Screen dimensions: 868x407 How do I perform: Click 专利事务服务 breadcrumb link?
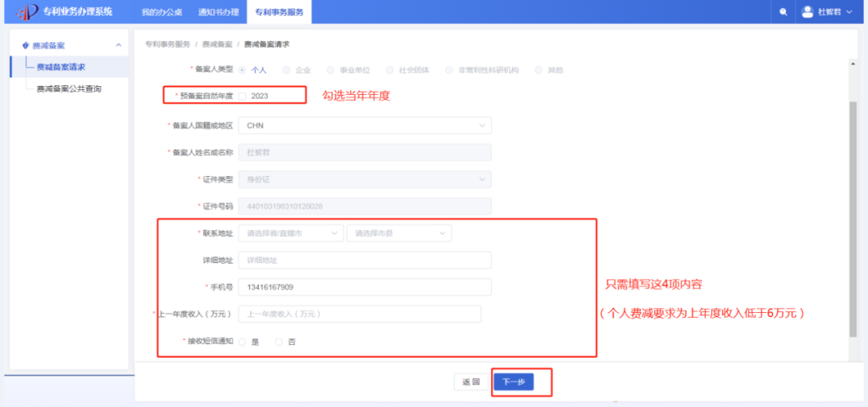click(x=168, y=43)
